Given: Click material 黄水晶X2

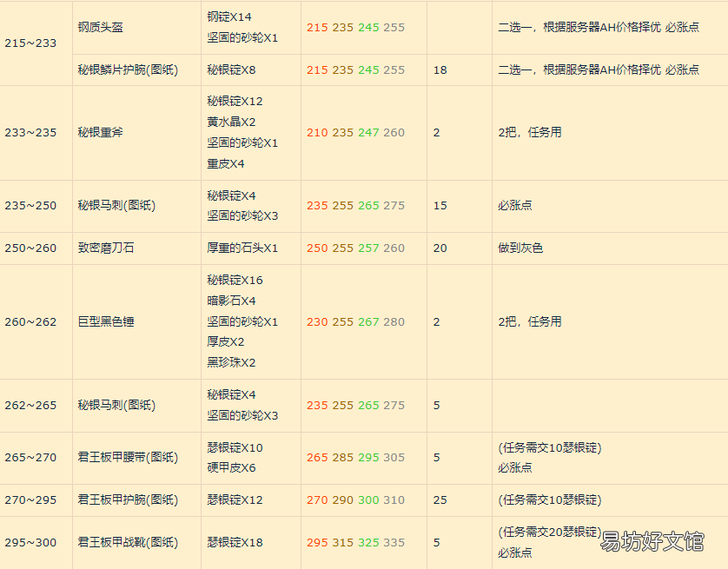Looking at the screenshot, I should click(x=231, y=122).
